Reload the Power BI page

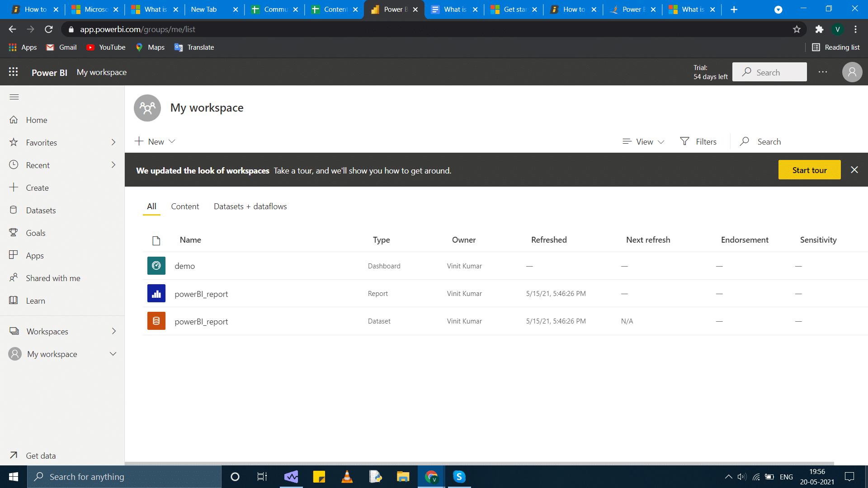click(x=49, y=29)
